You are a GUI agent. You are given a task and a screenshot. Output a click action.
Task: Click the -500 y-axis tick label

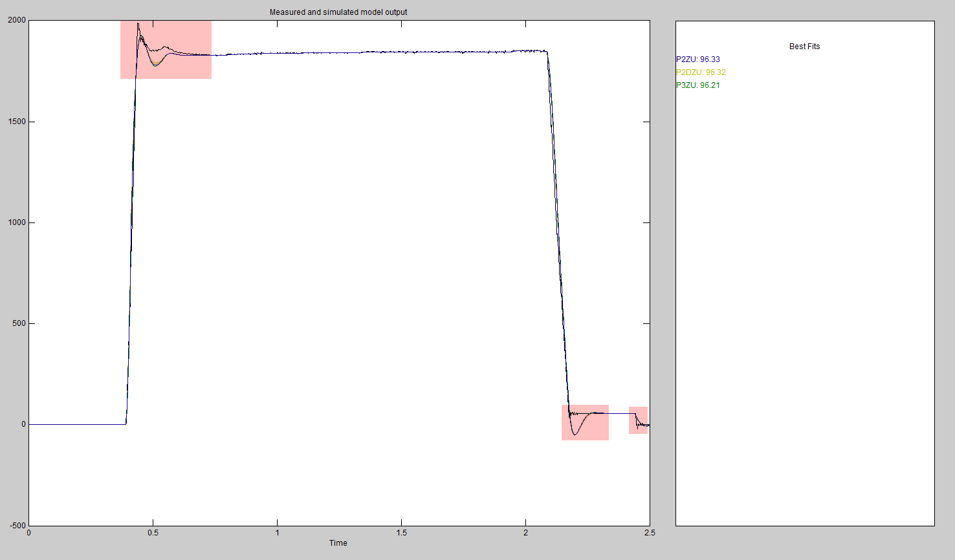17,526
